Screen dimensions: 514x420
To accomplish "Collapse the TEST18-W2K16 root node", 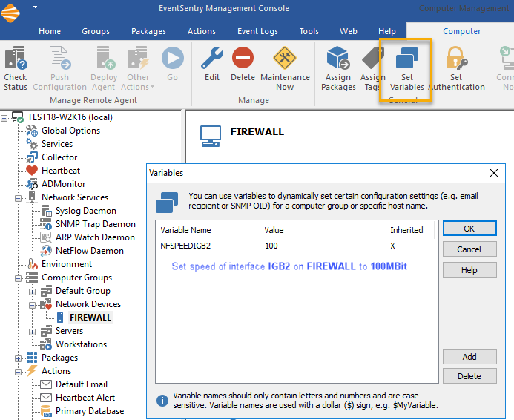I will [x=4, y=118].
